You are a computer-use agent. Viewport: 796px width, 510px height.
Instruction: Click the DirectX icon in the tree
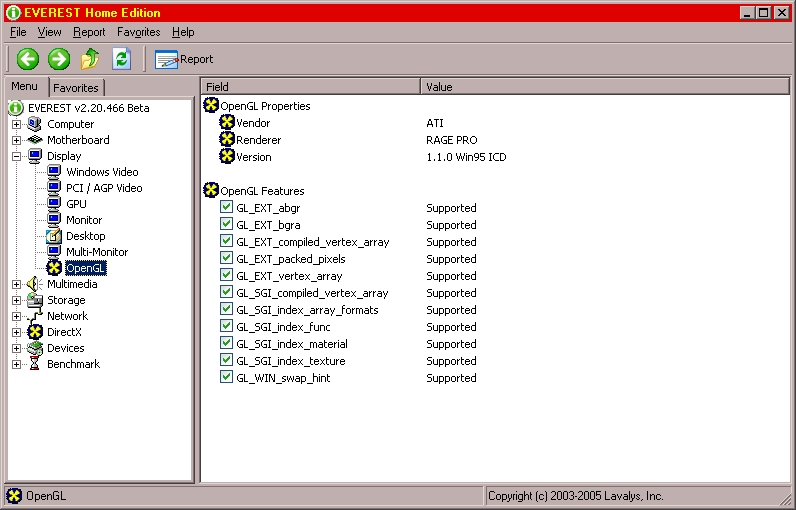[35, 332]
